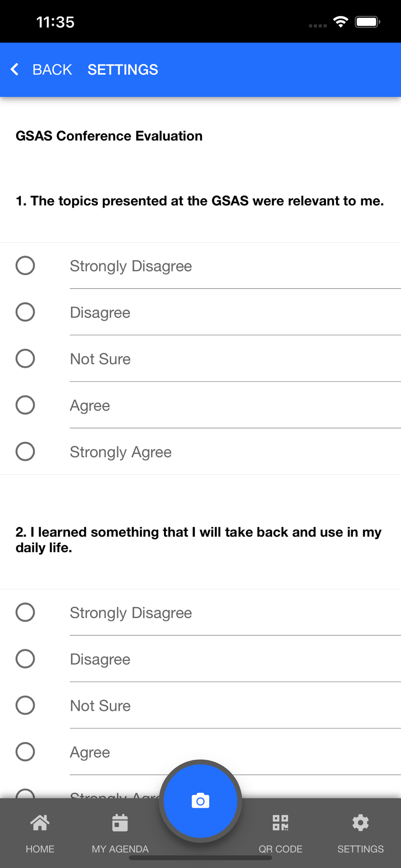This screenshot has height=868, width=401.
Task: Select Not Sure for question 2
Action: click(x=25, y=705)
